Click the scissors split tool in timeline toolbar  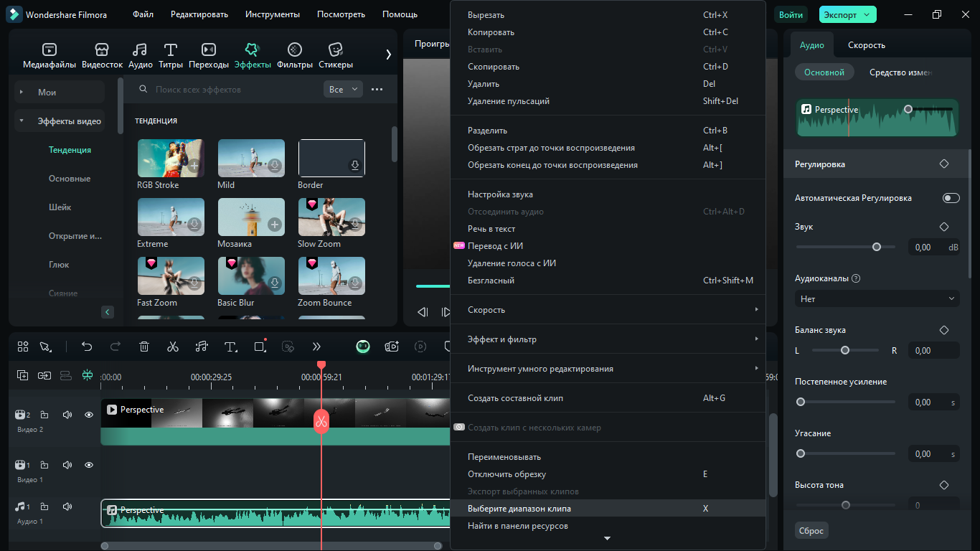pos(172,347)
